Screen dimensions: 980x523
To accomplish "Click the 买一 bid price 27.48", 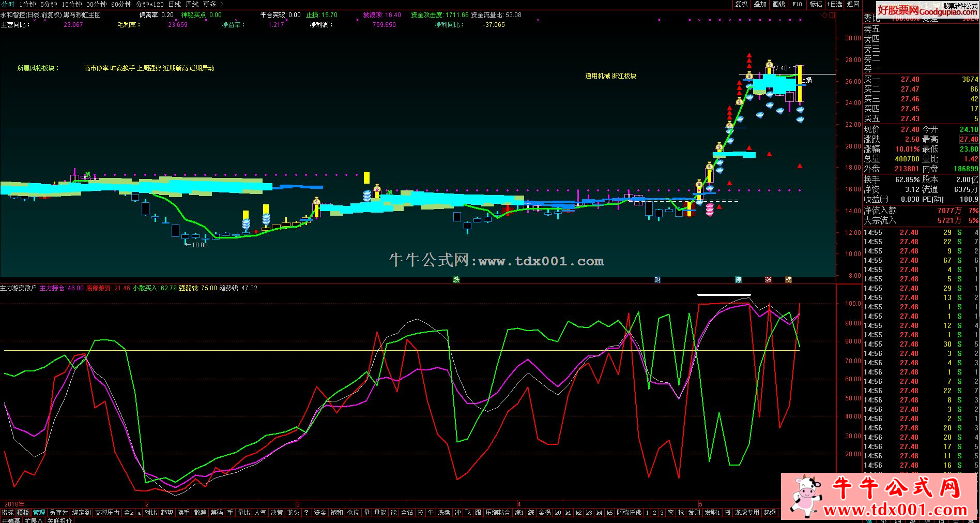I will click(x=910, y=80).
